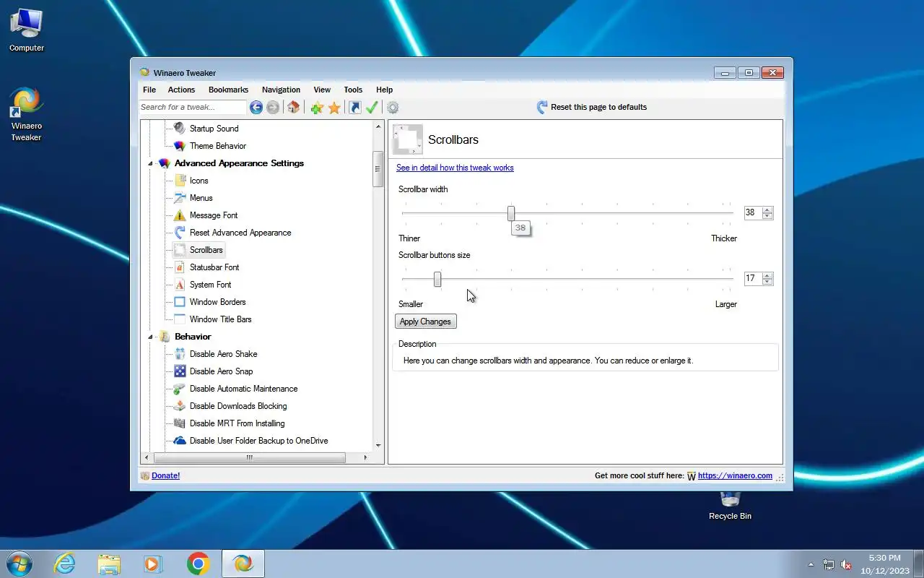
Task: Open See in detail how this tweak works
Action: pos(455,168)
